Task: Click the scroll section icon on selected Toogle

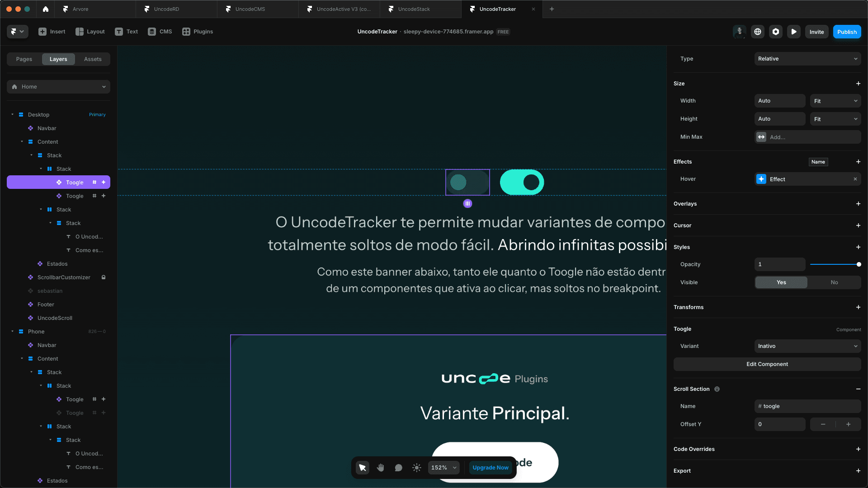Action: click(x=94, y=183)
